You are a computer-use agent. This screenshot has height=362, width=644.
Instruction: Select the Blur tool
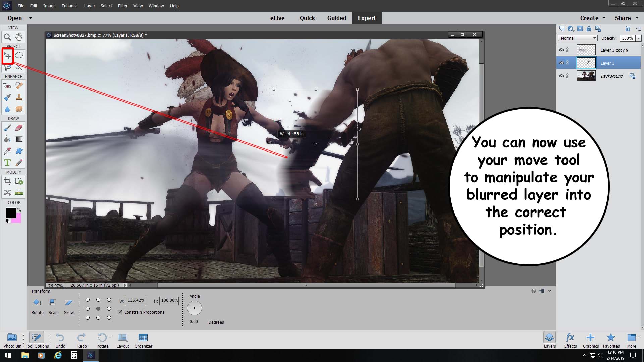click(x=7, y=109)
